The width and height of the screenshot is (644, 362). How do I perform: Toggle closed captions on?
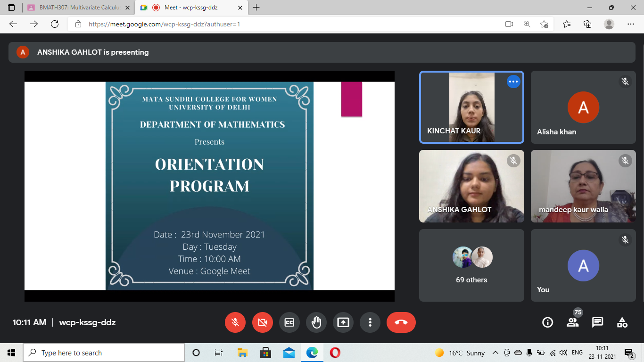tap(289, 322)
